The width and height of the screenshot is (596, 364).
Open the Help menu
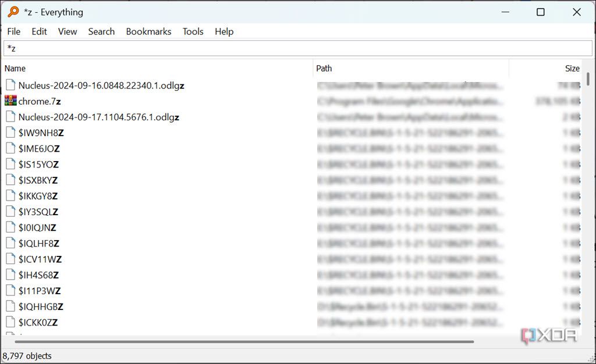224,31
